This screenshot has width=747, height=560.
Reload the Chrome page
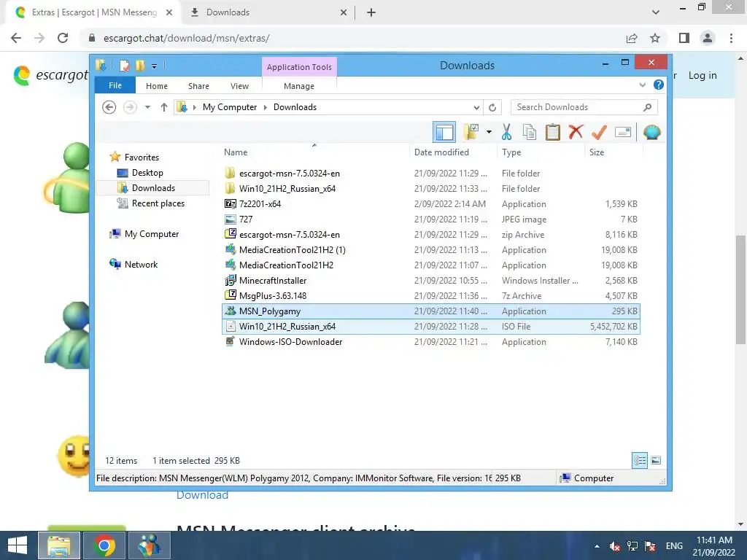point(63,38)
